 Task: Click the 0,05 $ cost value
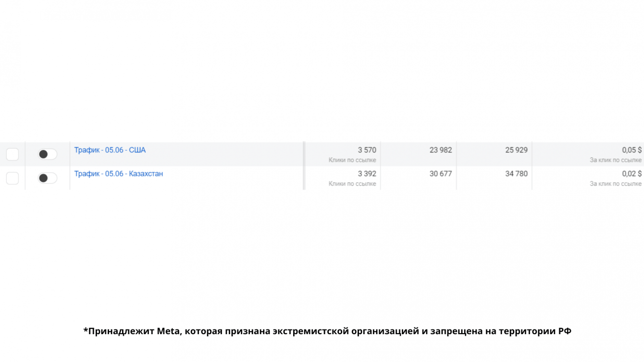[632, 150]
